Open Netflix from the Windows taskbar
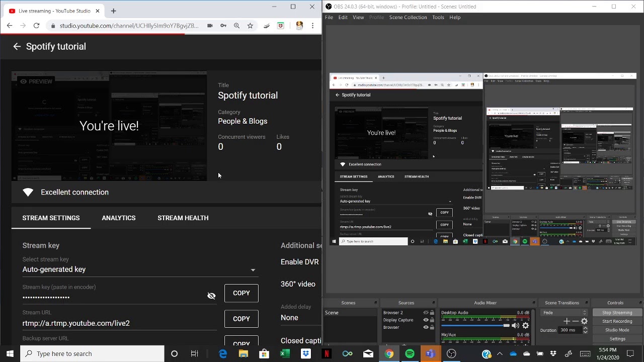 point(327,354)
